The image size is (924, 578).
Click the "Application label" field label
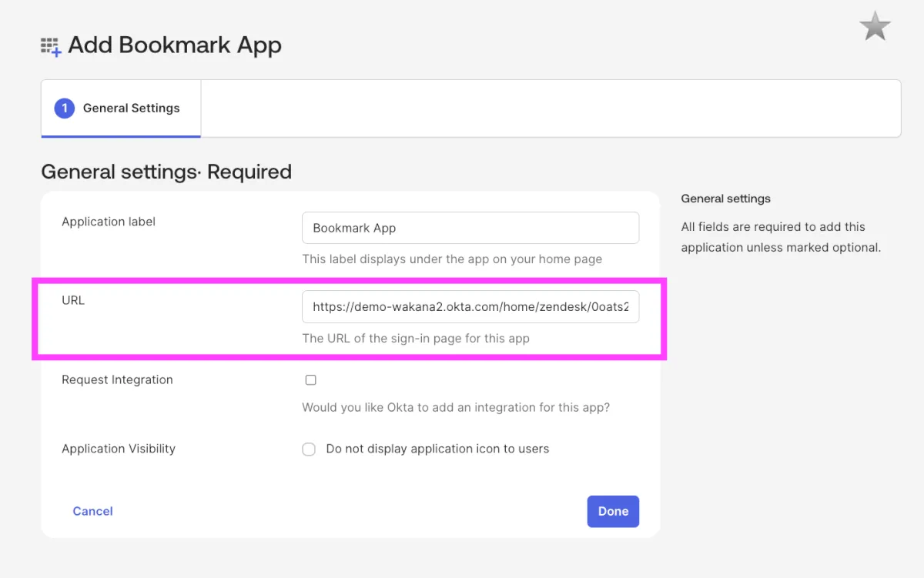tap(109, 222)
